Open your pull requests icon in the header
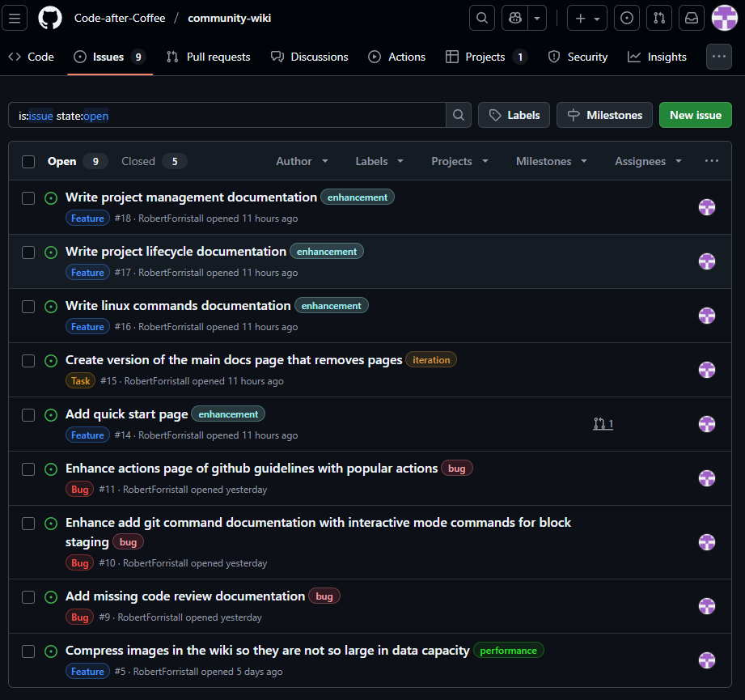 tap(659, 18)
